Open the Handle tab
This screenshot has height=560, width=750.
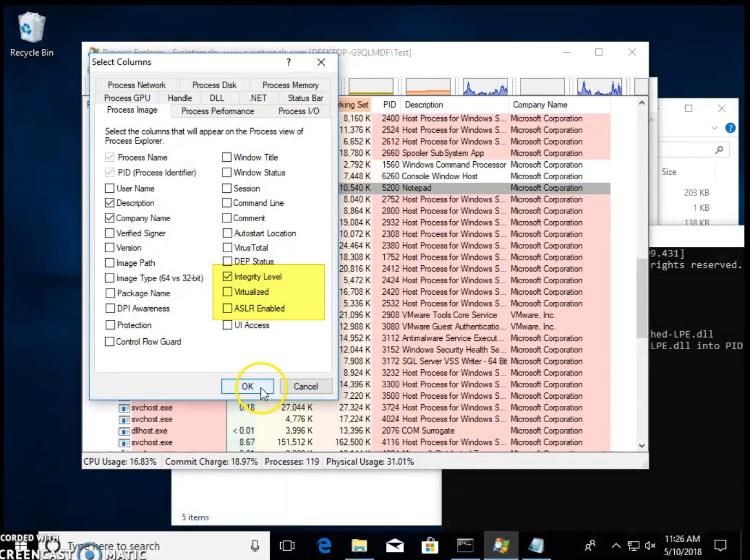coord(180,98)
